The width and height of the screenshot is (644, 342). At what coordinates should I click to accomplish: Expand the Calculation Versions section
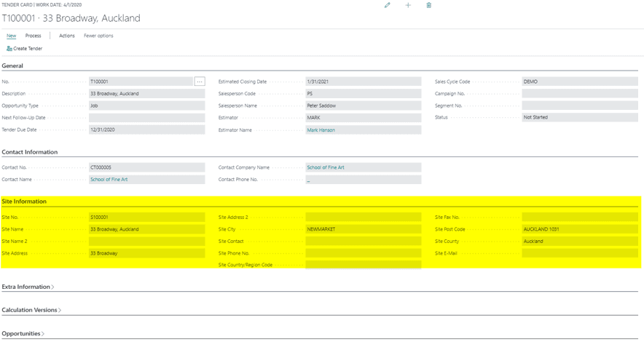click(x=31, y=310)
